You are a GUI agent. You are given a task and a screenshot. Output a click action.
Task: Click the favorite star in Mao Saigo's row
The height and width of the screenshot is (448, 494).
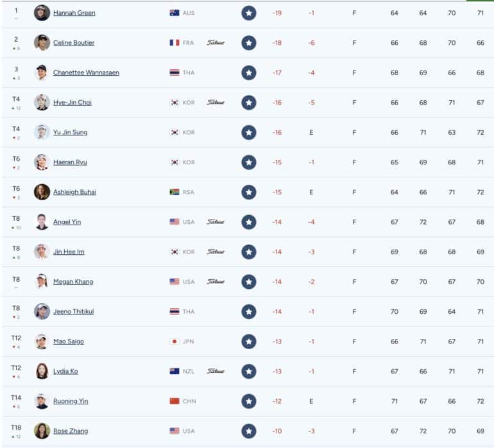(x=248, y=341)
